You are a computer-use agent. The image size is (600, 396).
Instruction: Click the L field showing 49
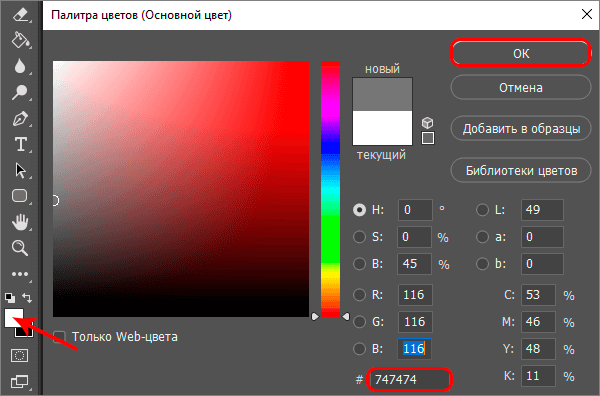542,210
